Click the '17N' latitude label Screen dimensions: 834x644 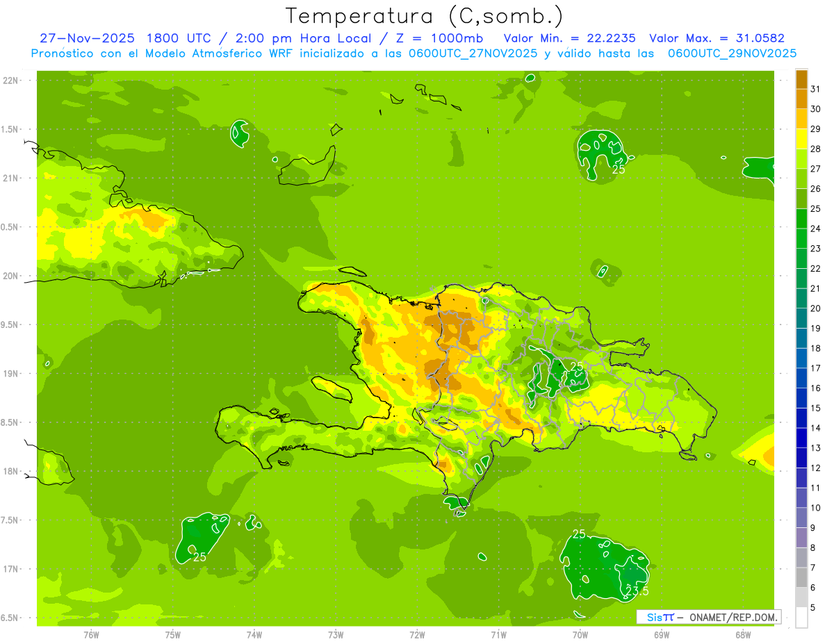[x=10, y=570]
